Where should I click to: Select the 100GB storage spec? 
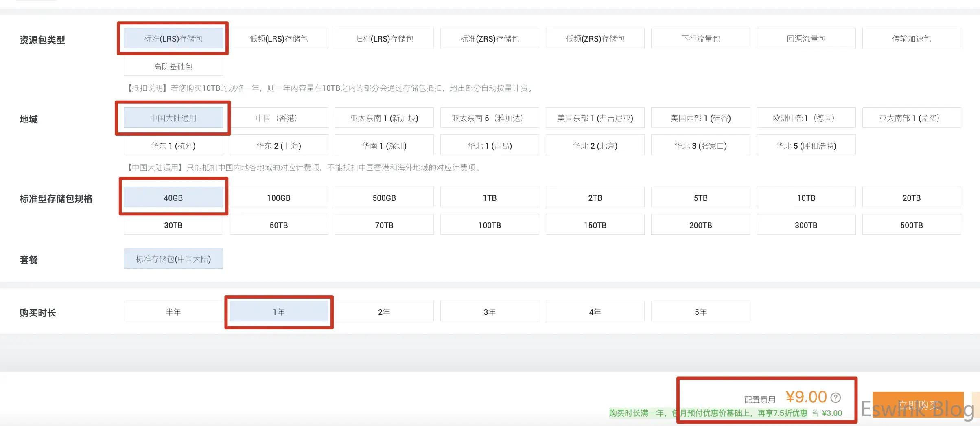(279, 198)
